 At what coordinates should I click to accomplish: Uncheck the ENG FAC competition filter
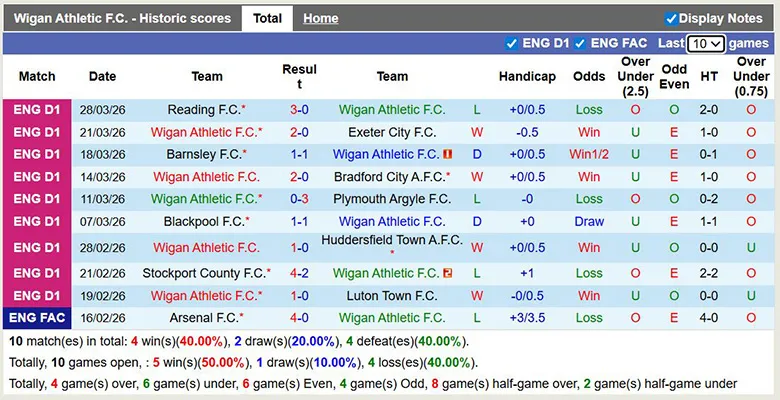[x=582, y=44]
